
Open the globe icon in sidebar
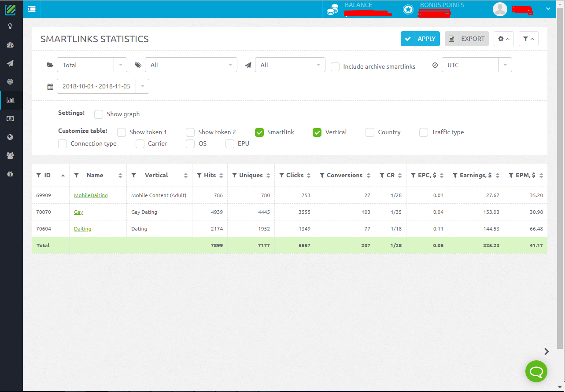pyautogui.click(x=11, y=137)
